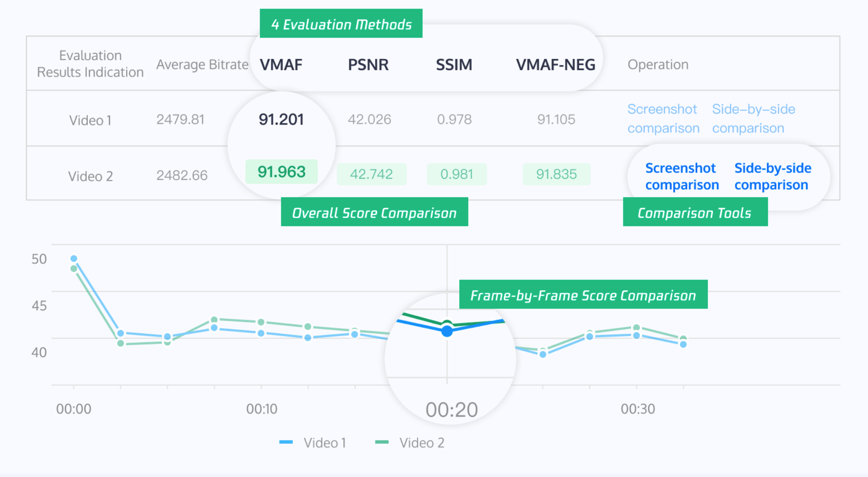Open Video 1 Screenshot comparison link

click(x=663, y=118)
